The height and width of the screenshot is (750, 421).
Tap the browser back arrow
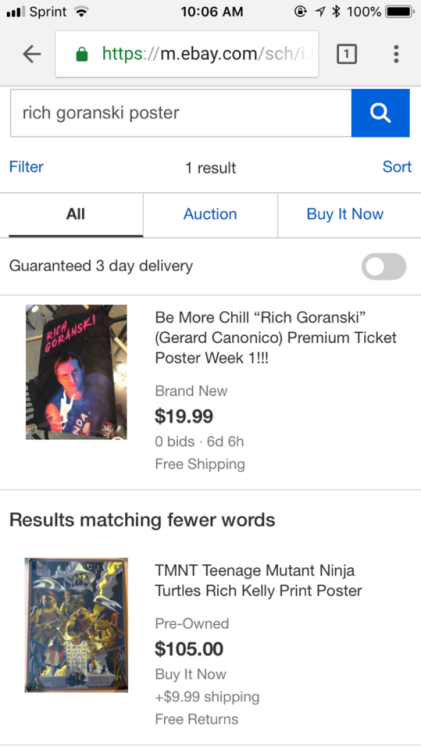pyautogui.click(x=32, y=54)
